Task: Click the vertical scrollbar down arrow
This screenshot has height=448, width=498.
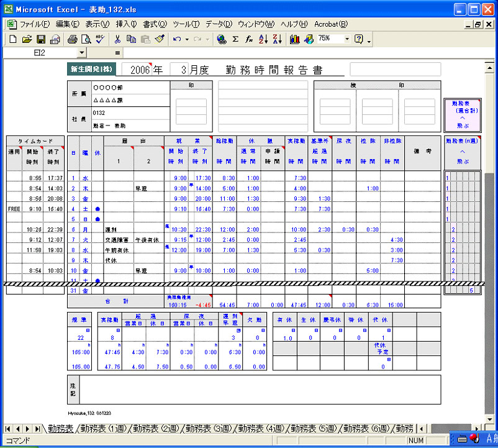Action: (489, 419)
